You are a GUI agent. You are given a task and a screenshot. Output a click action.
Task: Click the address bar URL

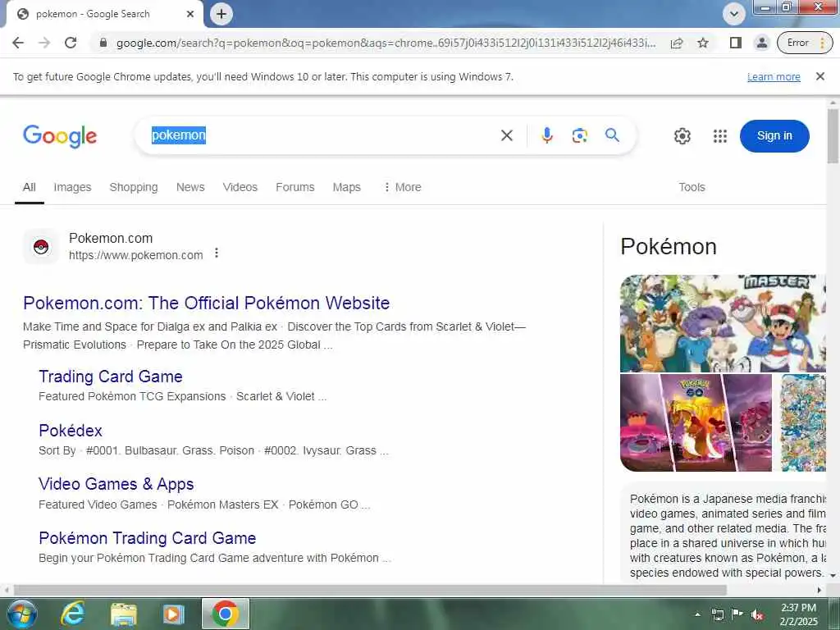[386, 43]
